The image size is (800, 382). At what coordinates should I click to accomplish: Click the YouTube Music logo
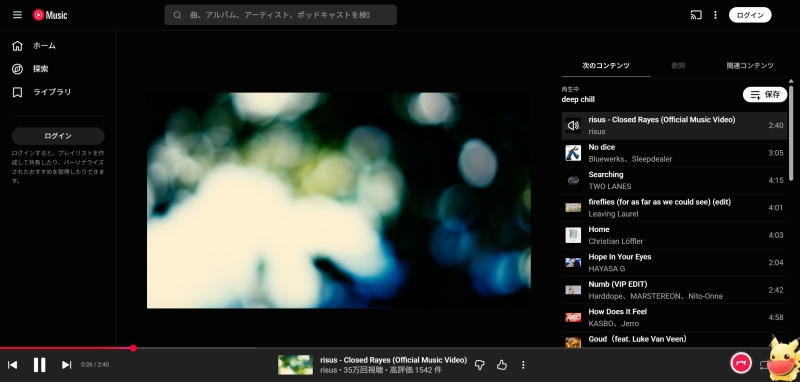pyautogui.click(x=50, y=15)
